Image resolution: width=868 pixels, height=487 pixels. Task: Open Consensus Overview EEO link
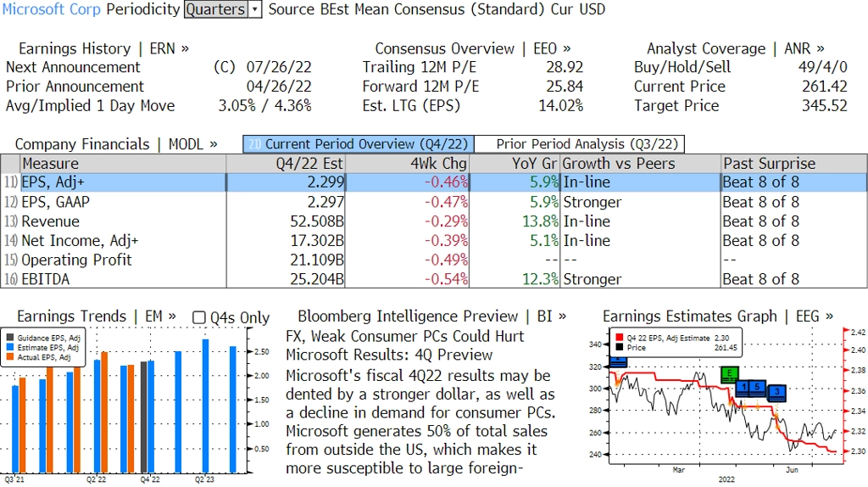point(473,48)
